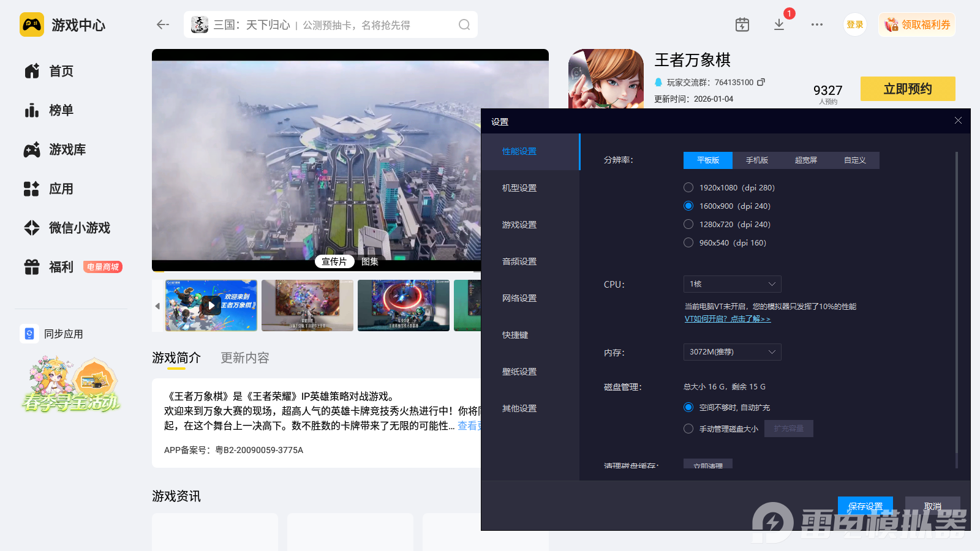Open the 春季寻宝活动 banner
This screenshot has height=551, width=980.
click(x=71, y=384)
